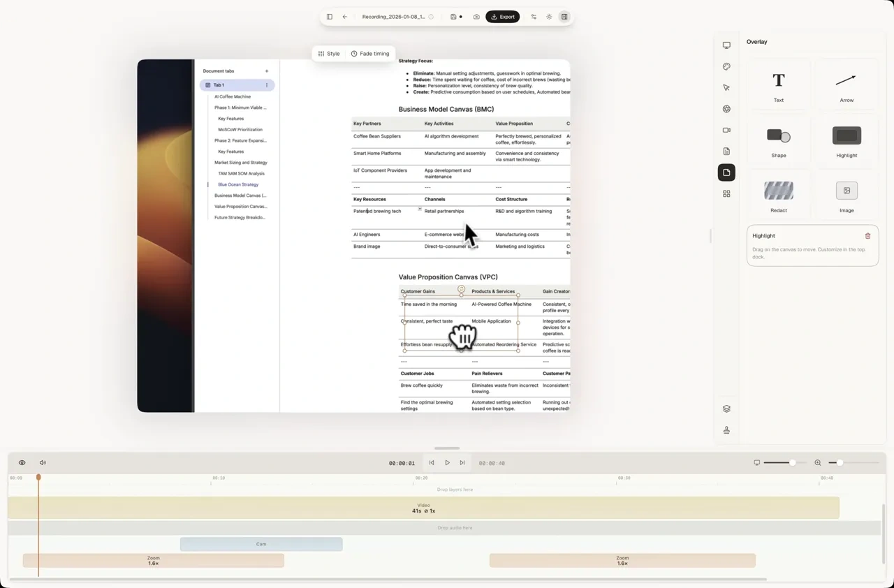The width and height of the screenshot is (894, 588).
Task: Open the Style options for highlight
Action: (329, 54)
